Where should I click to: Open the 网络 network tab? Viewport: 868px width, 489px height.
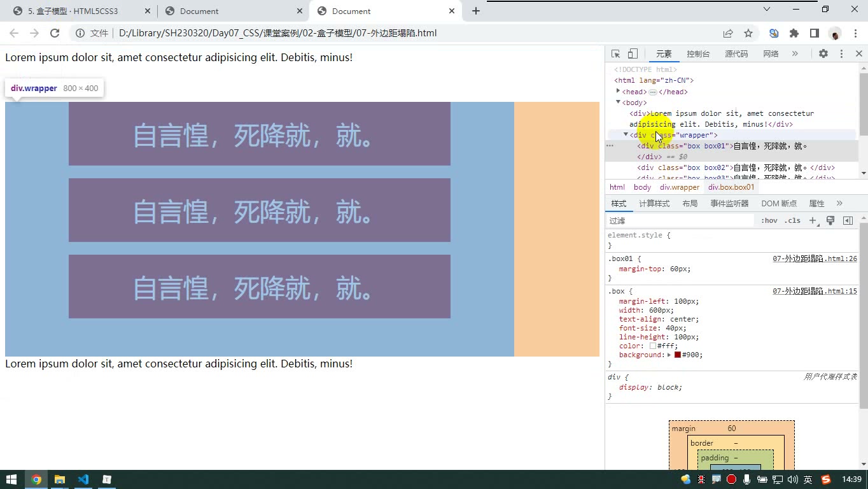771,54
